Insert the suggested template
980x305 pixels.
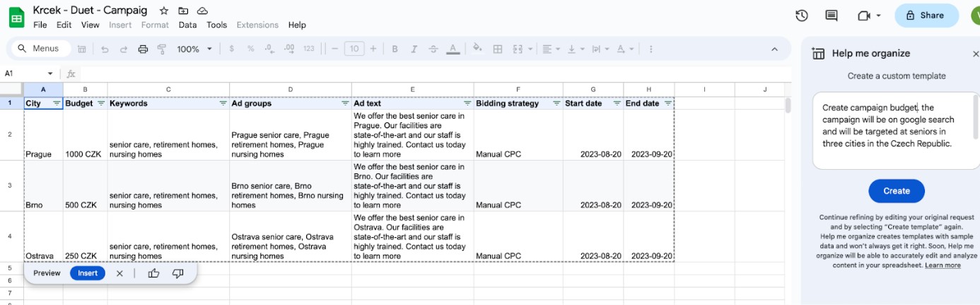pos(88,273)
